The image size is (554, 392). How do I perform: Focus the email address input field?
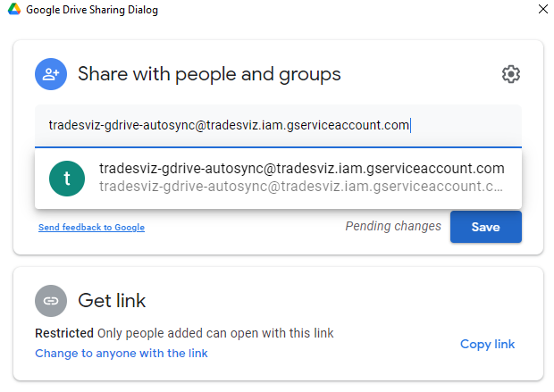click(278, 126)
